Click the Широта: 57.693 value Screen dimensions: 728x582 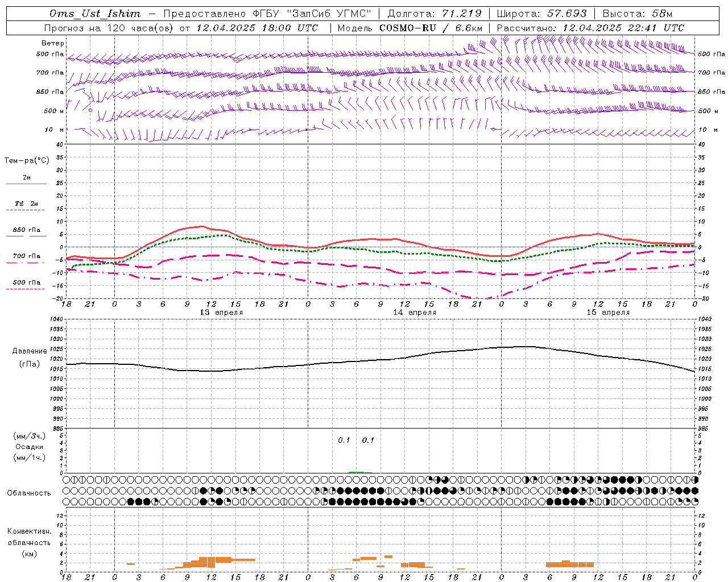[542, 14]
